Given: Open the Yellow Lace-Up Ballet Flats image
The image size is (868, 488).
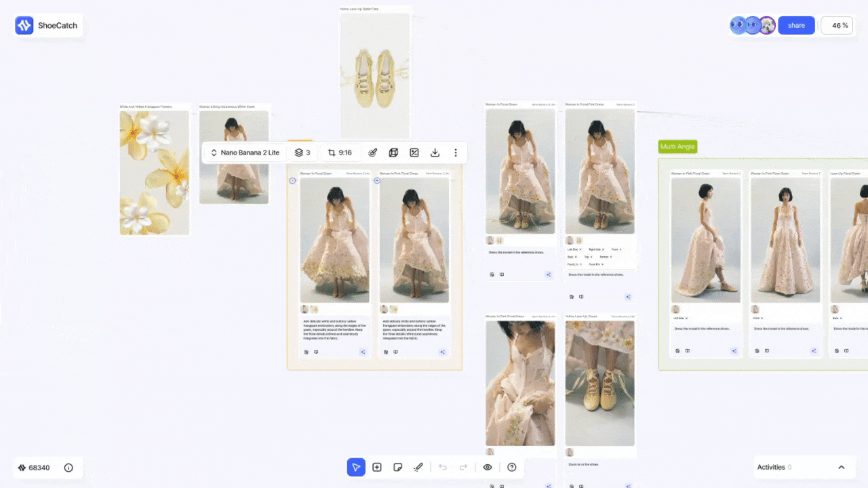Looking at the screenshot, I should tap(375, 76).
